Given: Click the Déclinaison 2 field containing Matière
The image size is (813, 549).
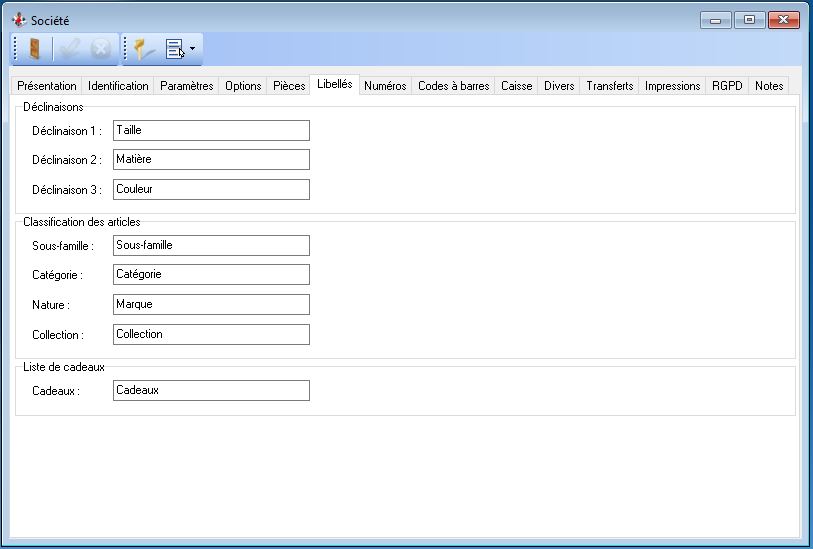Looking at the screenshot, I should (211, 159).
